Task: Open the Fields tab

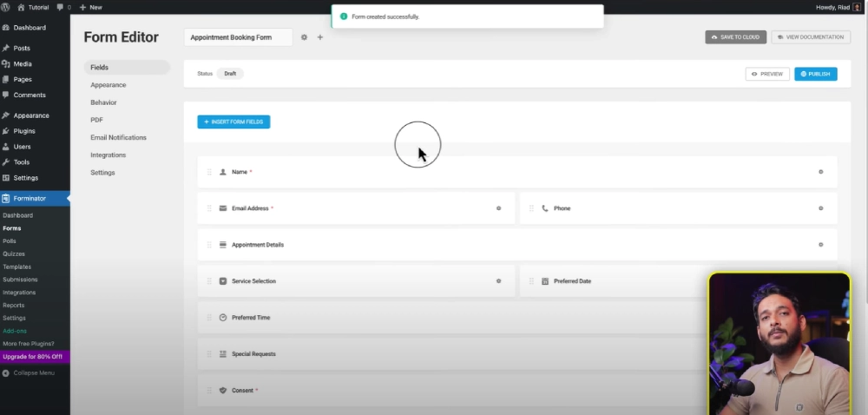Action: 127,68
